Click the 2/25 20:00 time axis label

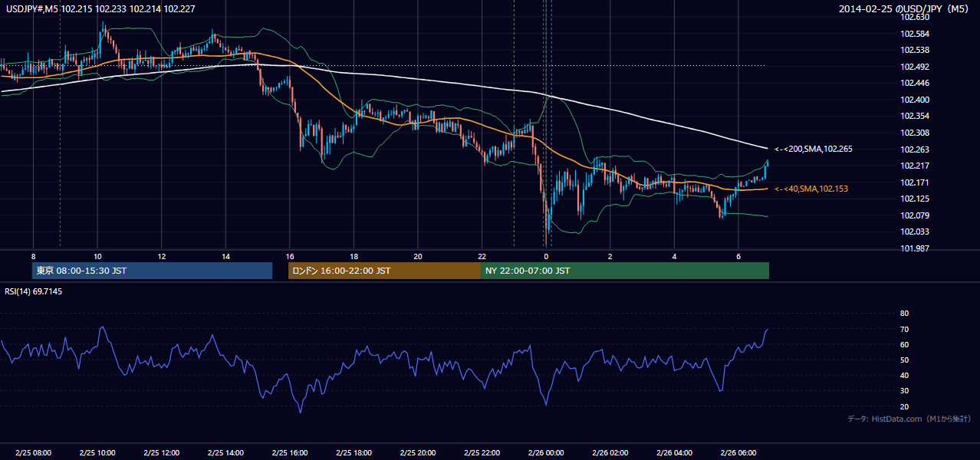click(417, 453)
